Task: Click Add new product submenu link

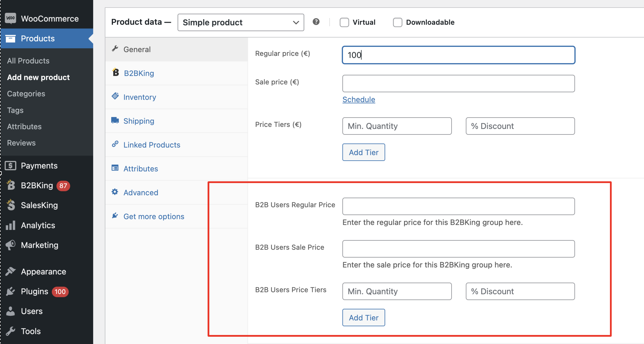Action: 38,77
